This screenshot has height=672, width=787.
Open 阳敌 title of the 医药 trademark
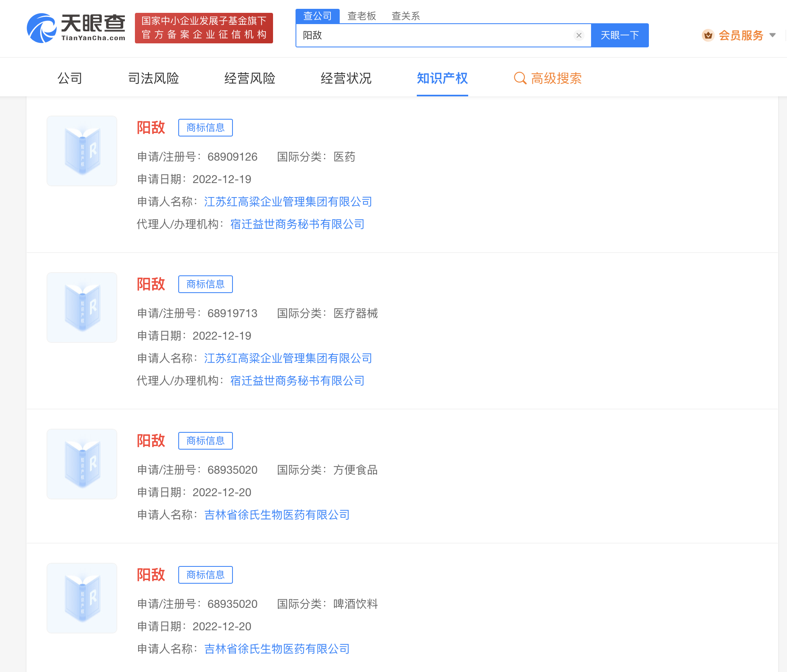pos(151,128)
